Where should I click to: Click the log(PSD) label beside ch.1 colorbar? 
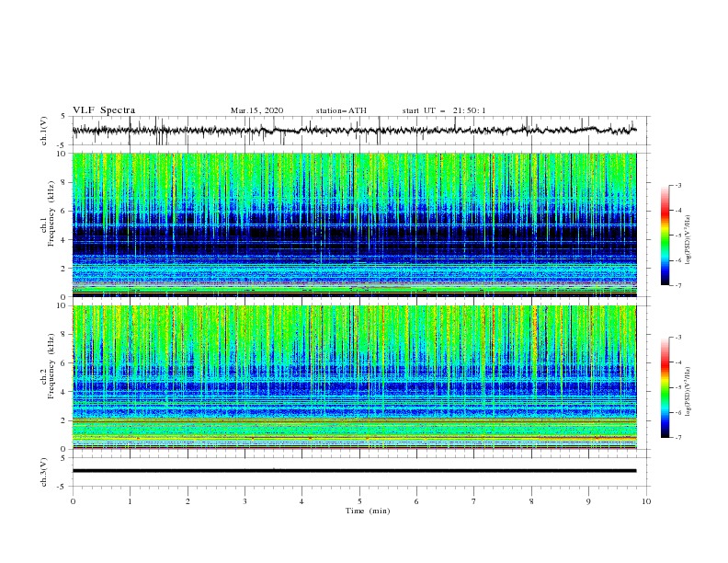click(688, 241)
